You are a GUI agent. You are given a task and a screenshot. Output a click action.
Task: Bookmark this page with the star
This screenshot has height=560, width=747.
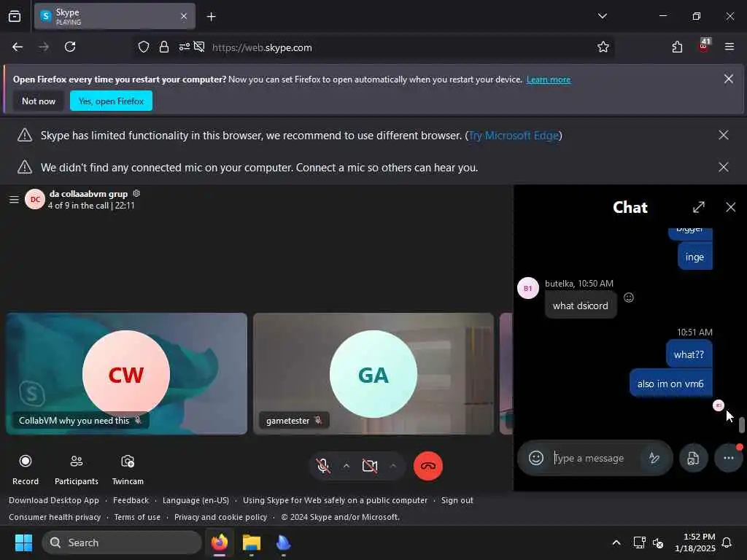click(603, 47)
